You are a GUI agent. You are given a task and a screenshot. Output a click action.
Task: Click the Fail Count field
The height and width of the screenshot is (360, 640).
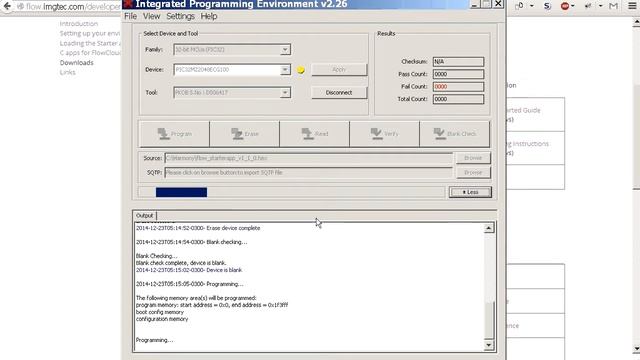click(x=458, y=87)
